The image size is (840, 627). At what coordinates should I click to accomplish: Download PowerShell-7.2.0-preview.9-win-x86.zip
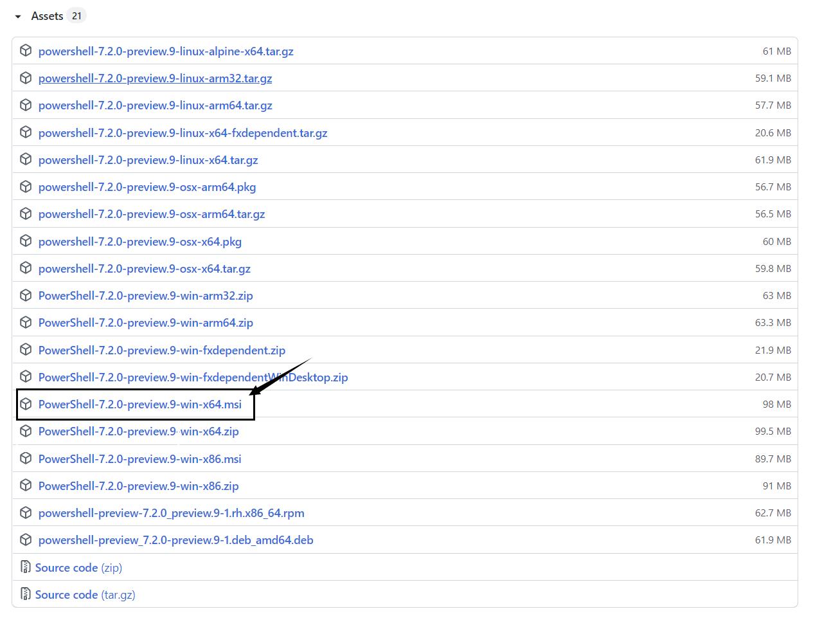pos(139,486)
